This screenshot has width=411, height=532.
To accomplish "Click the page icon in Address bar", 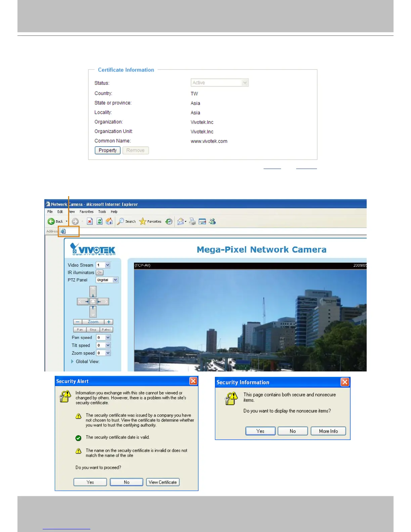I will [x=63, y=231].
